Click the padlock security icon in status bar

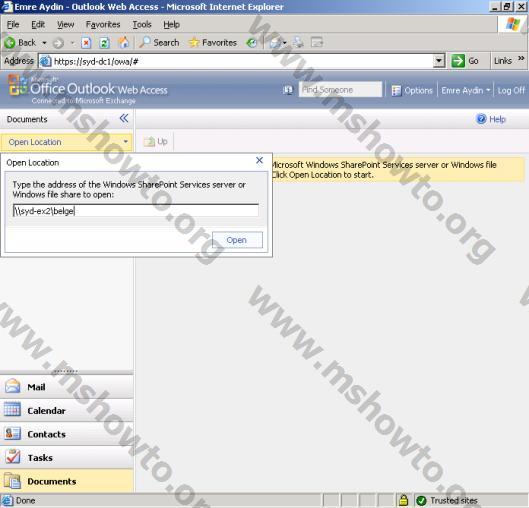(x=403, y=500)
